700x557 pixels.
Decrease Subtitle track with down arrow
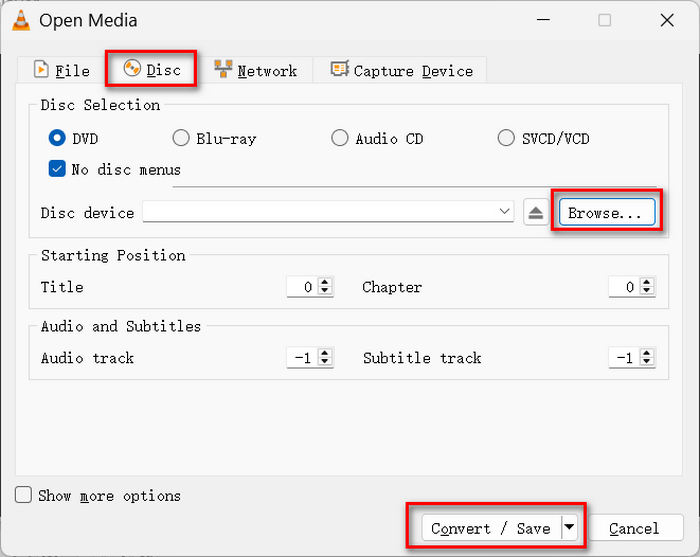coord(647,362)
